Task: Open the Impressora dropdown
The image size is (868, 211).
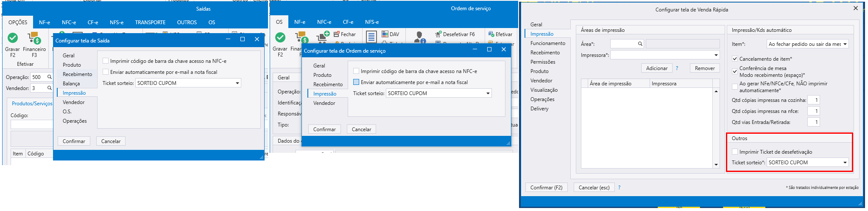Action: (x=716, y=55)
